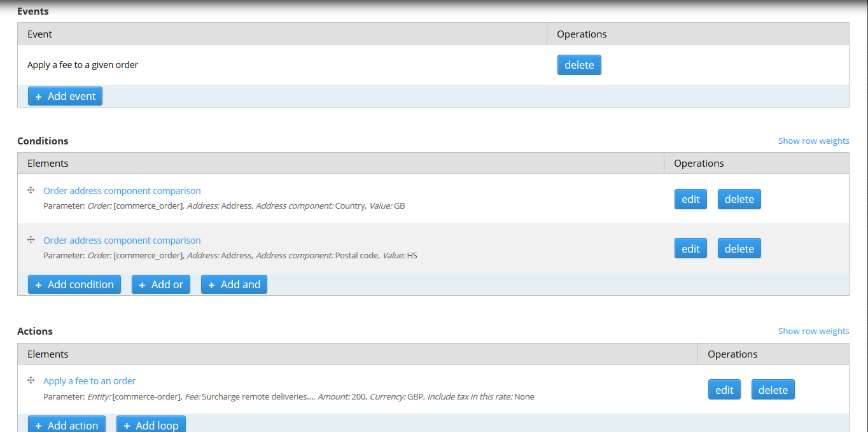Click the drag handle beside the Country condition
The image size is (868, 432).
click(31, 190)
